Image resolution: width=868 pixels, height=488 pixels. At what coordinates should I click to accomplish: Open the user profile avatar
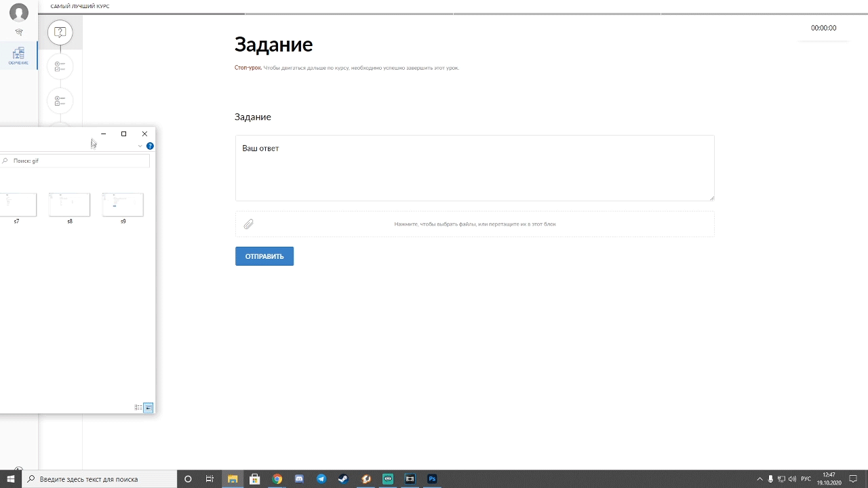[x=19, y=12]
